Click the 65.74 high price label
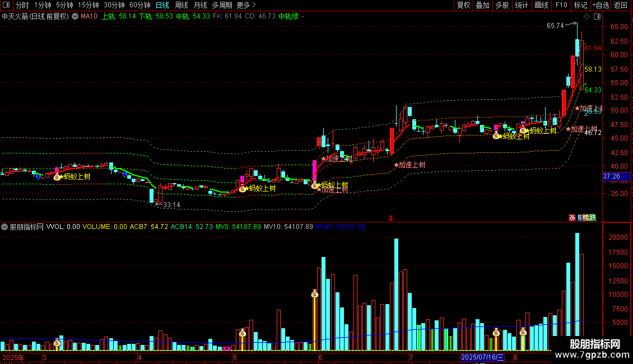 tap(555, 26)
